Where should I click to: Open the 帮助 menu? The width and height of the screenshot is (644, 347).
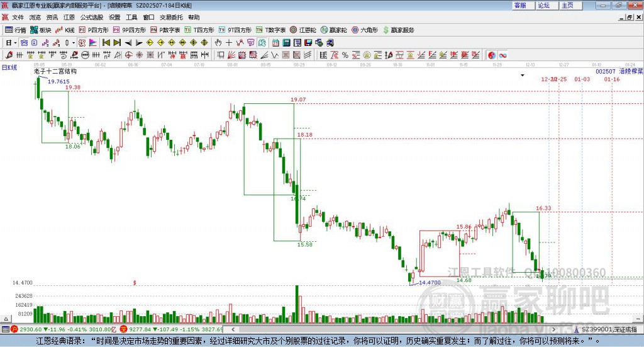194,17
